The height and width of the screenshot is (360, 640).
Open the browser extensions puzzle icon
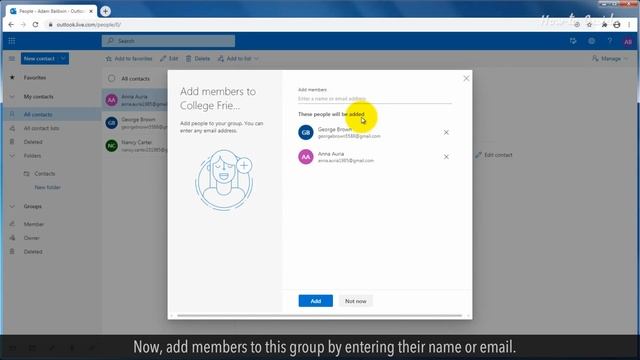pyautogui.click(x=604, y=24)
